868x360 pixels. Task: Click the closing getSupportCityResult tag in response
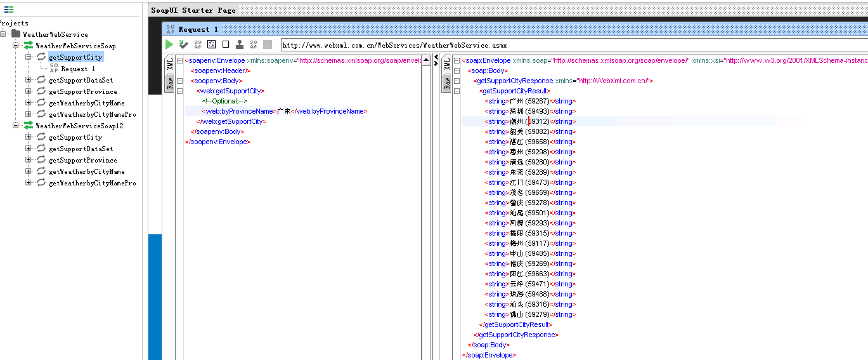point(516,324)
